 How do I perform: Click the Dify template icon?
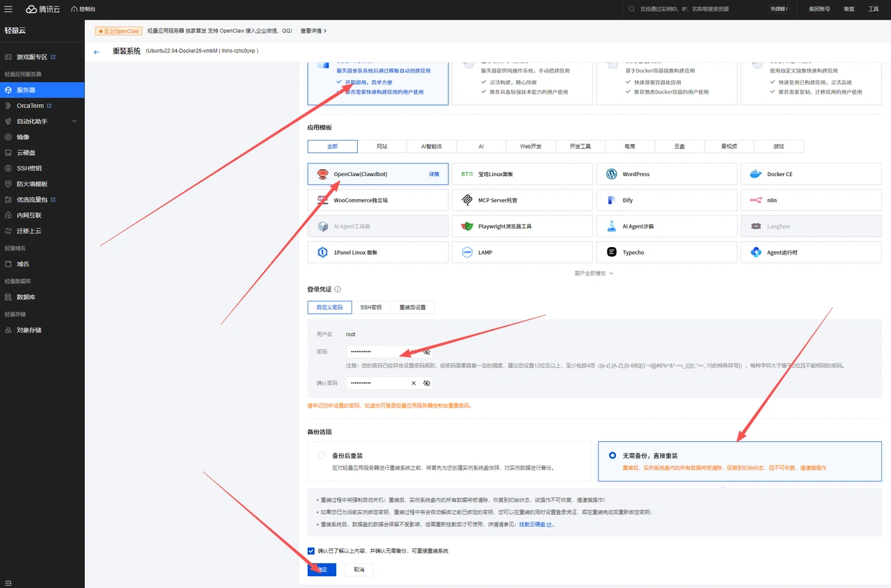(611, 200)
